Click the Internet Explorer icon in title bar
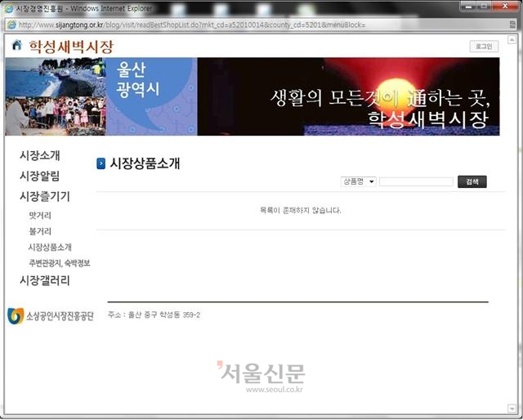This screenshot has width=523, height=420. (x=9, y=7)
